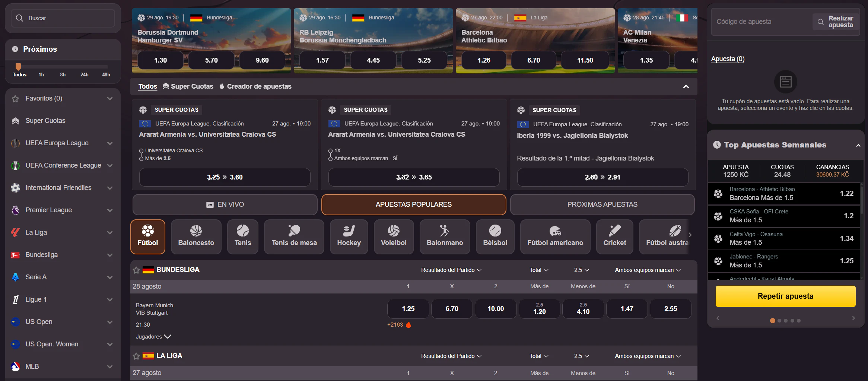Click Repetir apuesta button
Screen dimensions: 868x381
pos(785,296)
